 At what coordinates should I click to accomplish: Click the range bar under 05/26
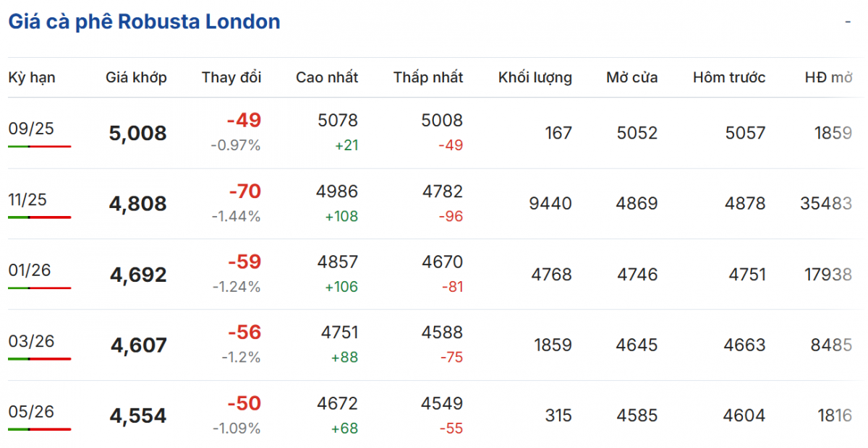[x=40, y=429]
